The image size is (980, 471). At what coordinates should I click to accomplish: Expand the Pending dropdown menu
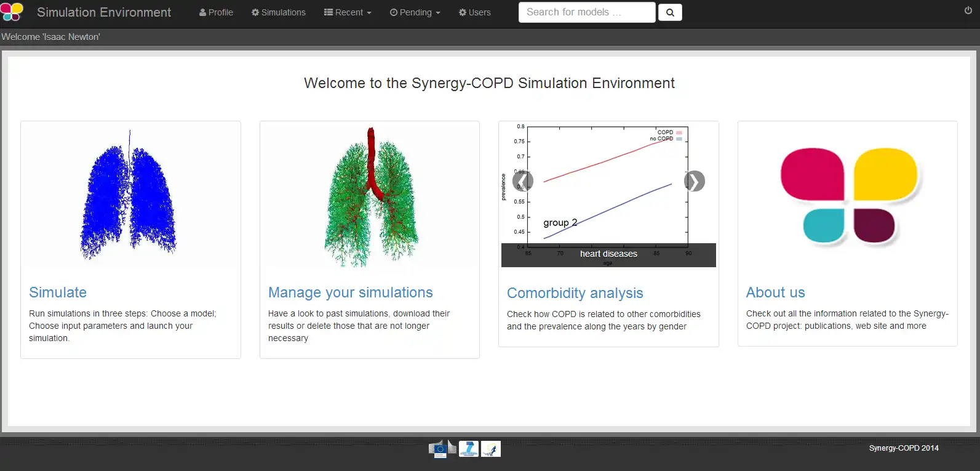click(415, 12)
